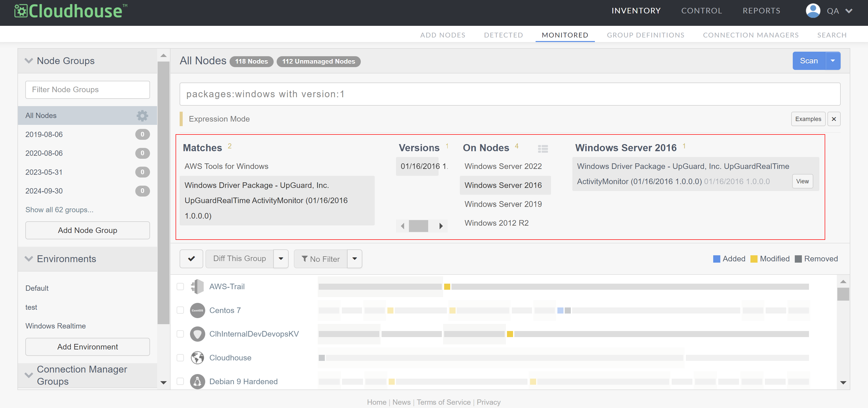Tick the AWS-Trail node checkbox
Viewport: 868px width, 408px height.
(180, 286)
